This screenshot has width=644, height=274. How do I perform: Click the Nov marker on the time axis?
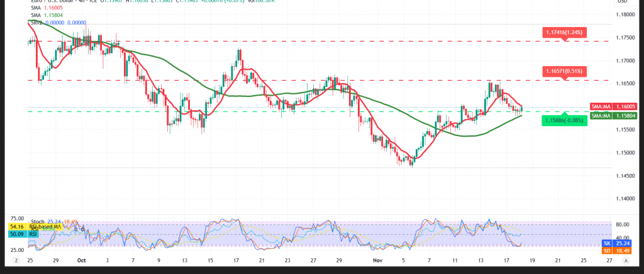tap(376, 260)
